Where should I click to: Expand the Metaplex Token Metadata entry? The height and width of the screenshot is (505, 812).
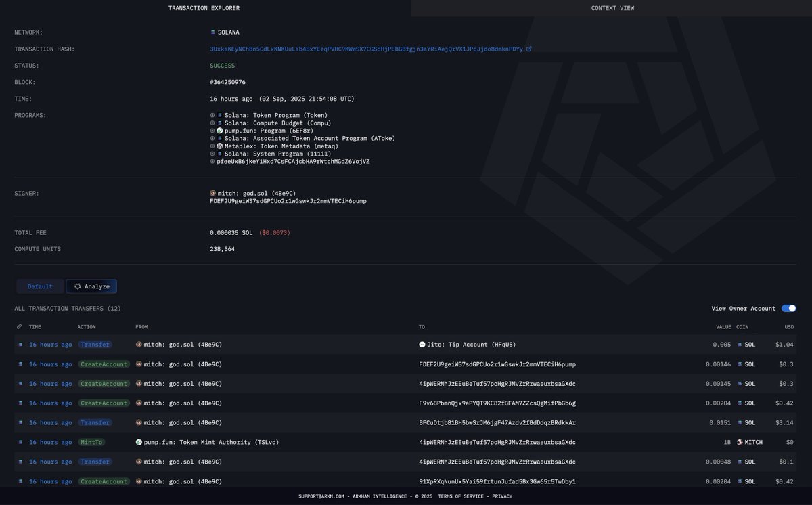click(212, 146)
